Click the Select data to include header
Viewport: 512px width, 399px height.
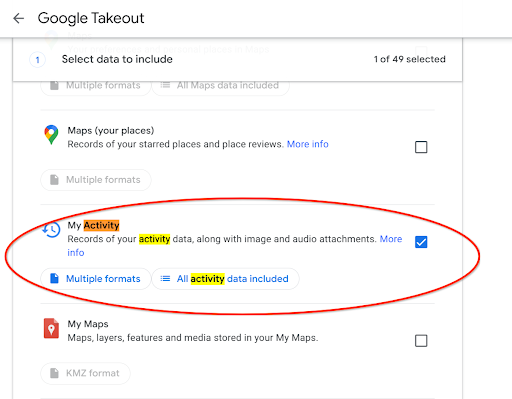coord(117,59)
